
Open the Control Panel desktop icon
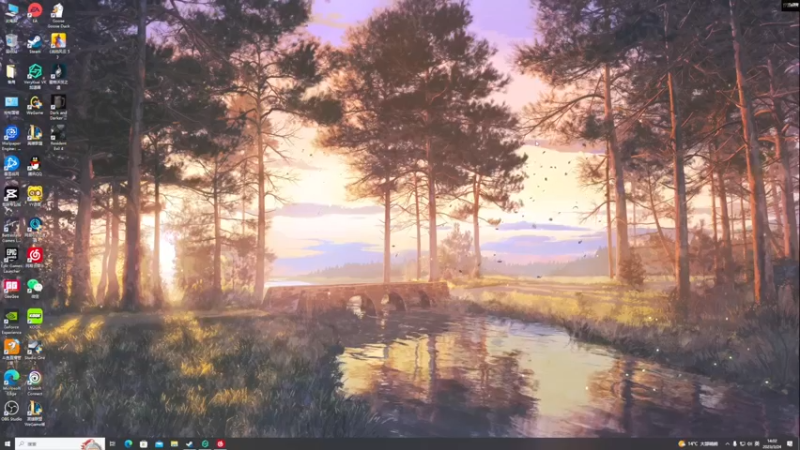tap(11, 105)
